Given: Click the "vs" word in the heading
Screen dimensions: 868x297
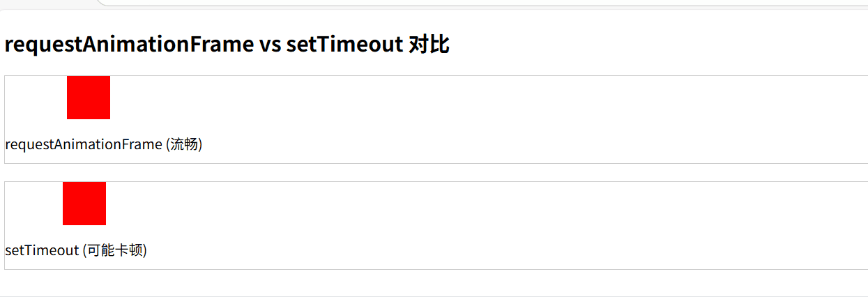Looking at the screenshot, I should (x=270, y=45).
